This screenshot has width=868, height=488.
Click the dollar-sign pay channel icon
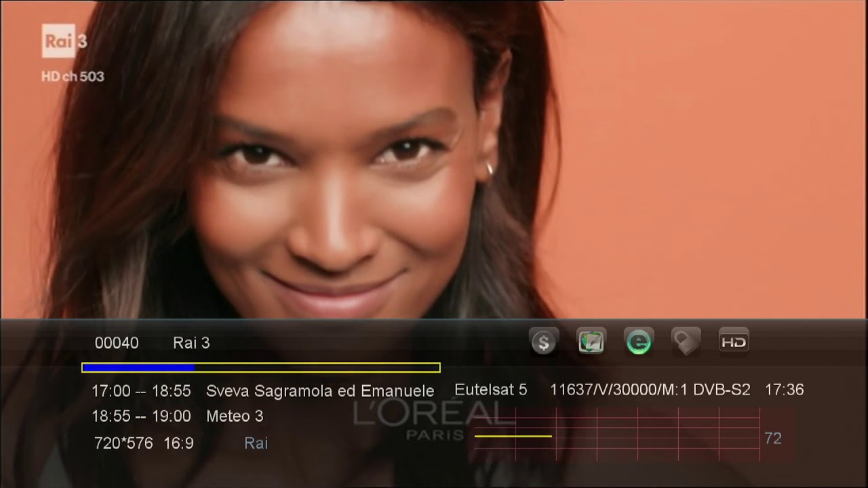(x=544, y=342)
